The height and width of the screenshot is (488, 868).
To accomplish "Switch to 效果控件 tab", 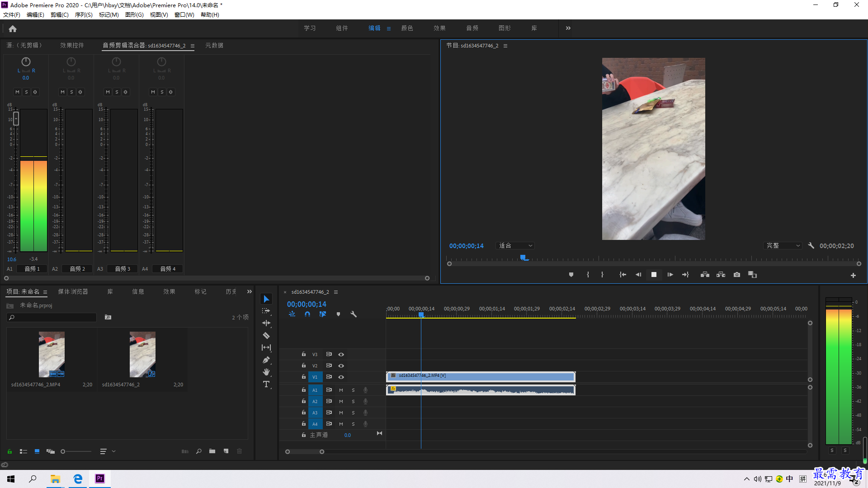I will point(72,46).
